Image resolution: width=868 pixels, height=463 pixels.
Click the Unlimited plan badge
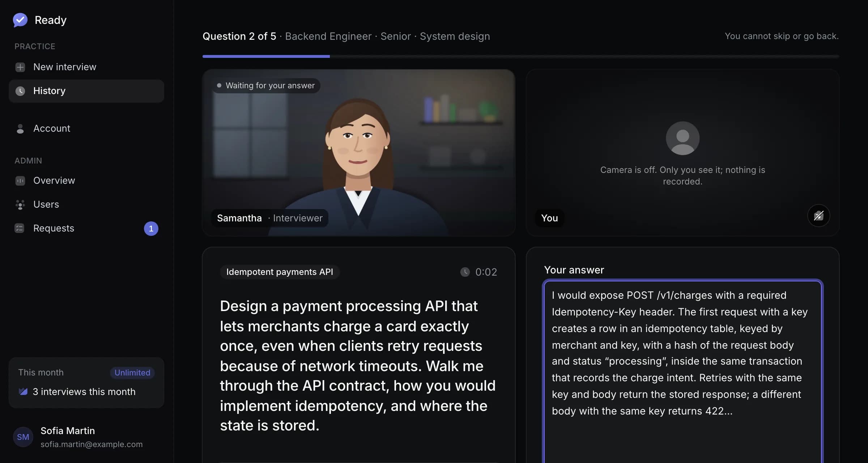pos(132,373)
